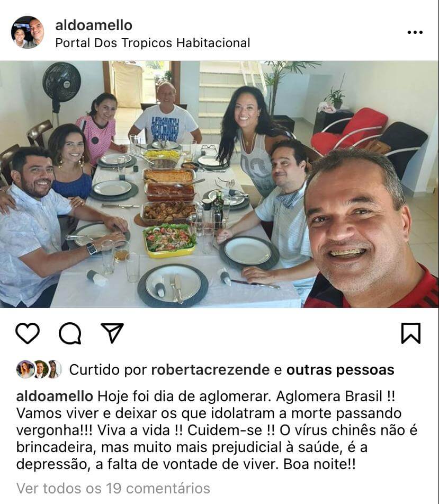Share the post with the paper plane icon
This screenshot has height=504, width=439.
(x=112, y=333)
